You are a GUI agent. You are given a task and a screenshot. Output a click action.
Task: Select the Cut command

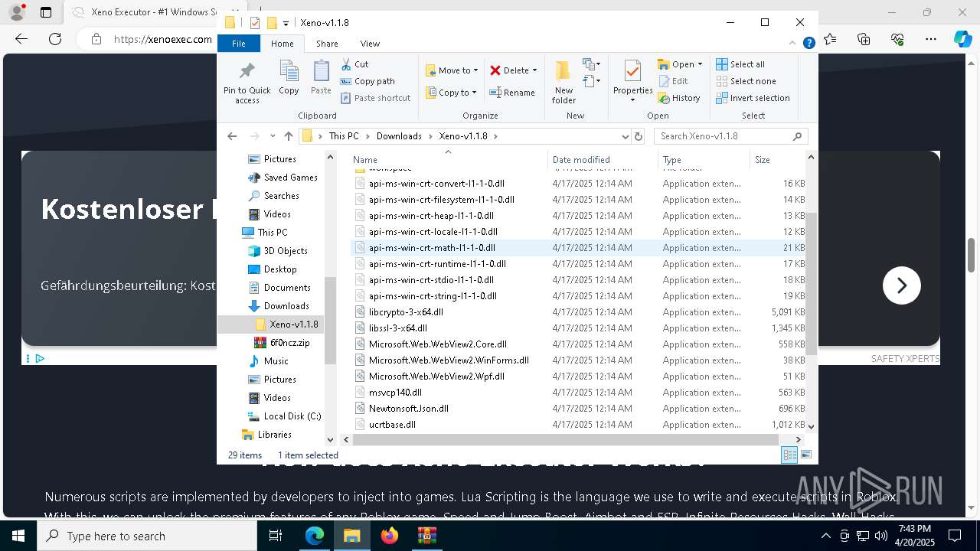coord(354,64)
